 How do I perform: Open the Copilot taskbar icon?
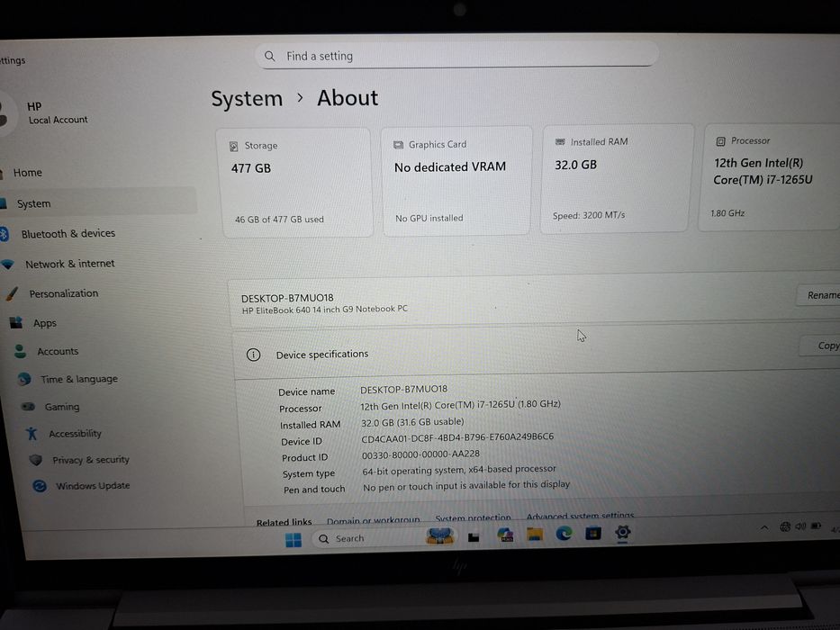coord(505,535)
